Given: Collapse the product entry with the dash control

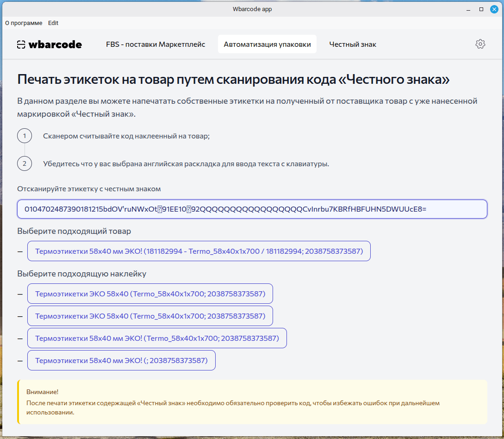Looking at the screenshot, I should pyautogui.click(x=19, y=251).
